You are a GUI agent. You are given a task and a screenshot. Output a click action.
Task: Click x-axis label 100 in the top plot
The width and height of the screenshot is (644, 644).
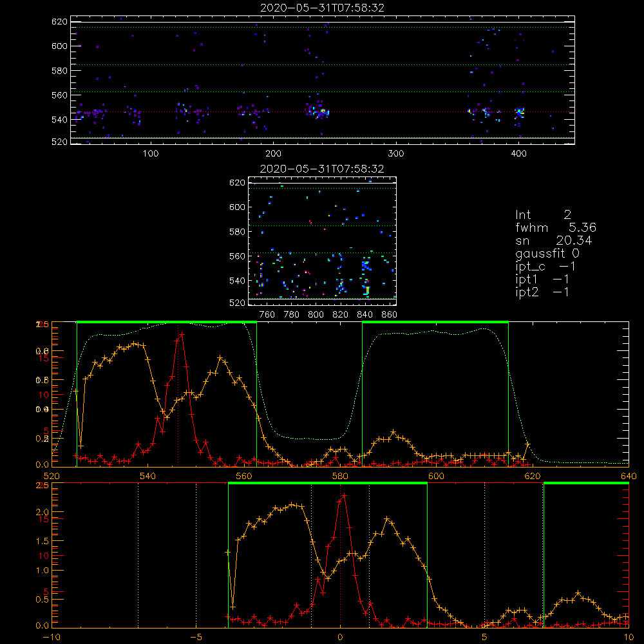[151, 154]
